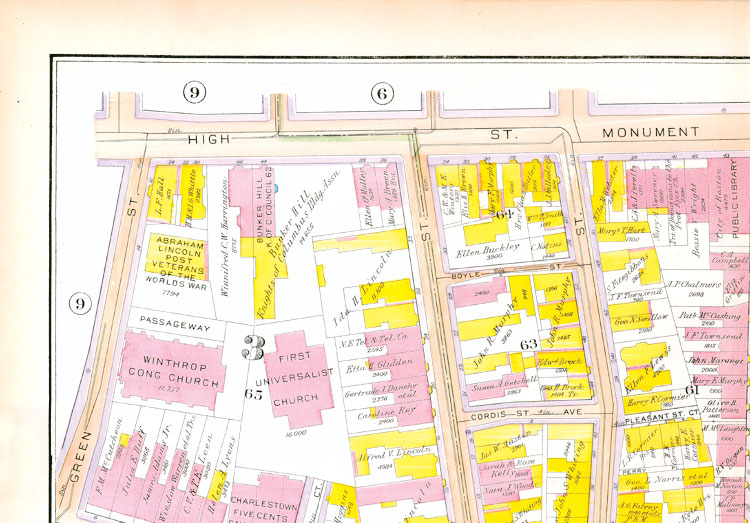Image resolution: width=750 pixels, height=523 pixels.
Task: Select block number 63
Action: click(x=529, y=343)
